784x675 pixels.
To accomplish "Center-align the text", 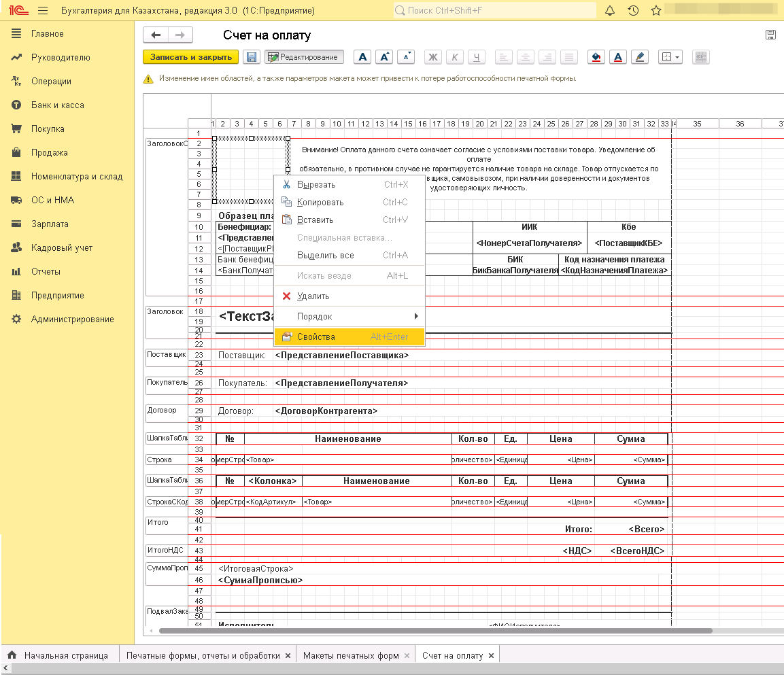I will point(526,57).
